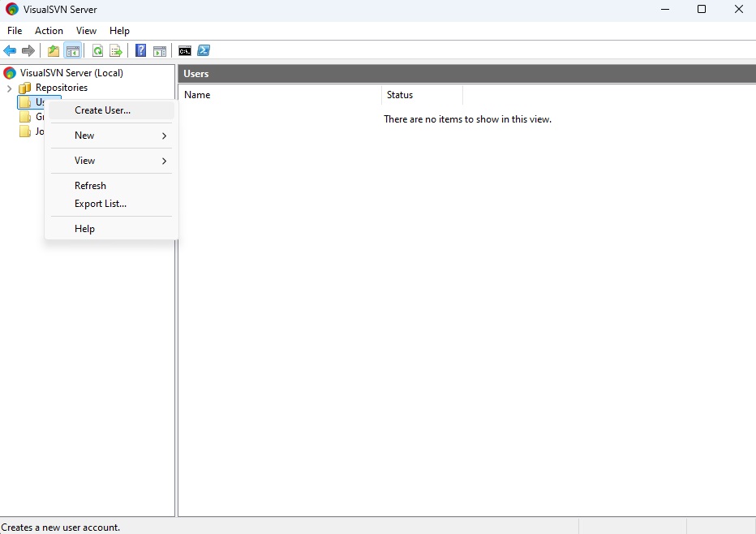The height and width of the screenshot is (534, 756).
Task: Open the View submenu in context menu
Action: [x=111, y=161]
